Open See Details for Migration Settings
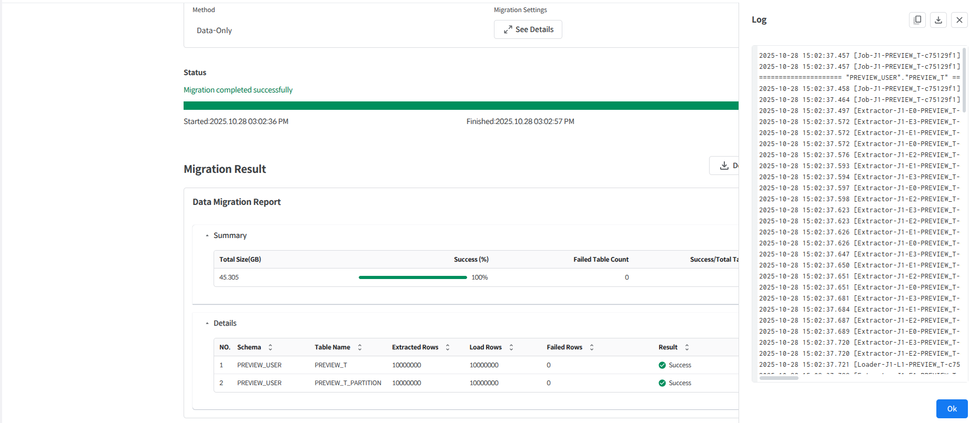The width and height of the screenshot is (980, 423). coord(528,29)
